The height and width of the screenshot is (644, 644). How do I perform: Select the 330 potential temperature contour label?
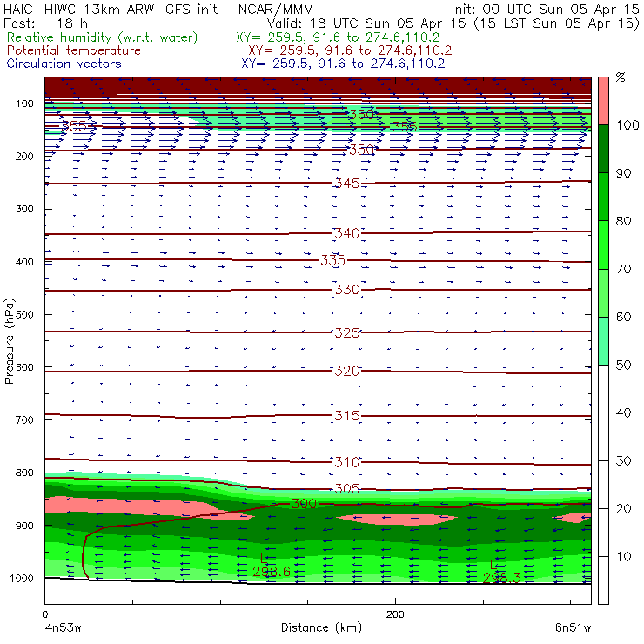coord(347,290)
